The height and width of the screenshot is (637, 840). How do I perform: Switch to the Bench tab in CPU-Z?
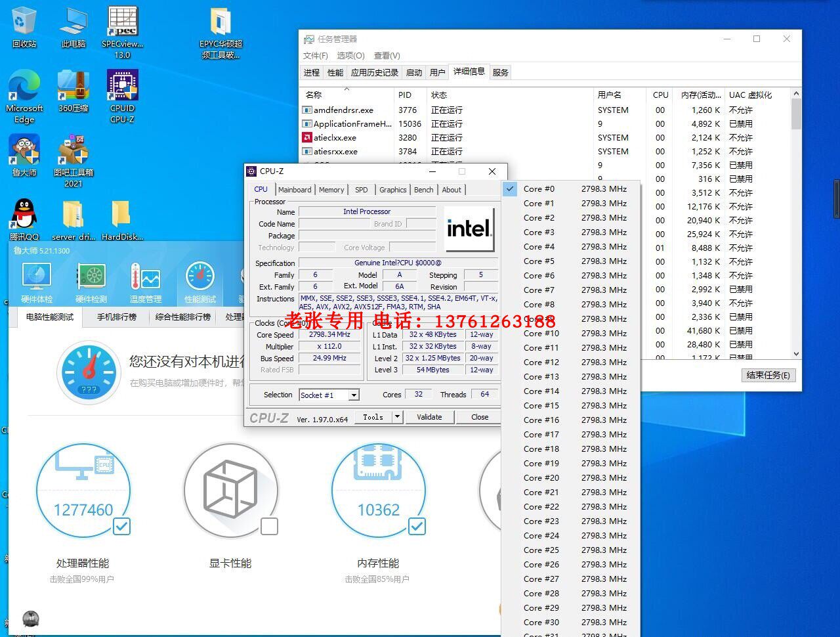(x=424, y=190)
